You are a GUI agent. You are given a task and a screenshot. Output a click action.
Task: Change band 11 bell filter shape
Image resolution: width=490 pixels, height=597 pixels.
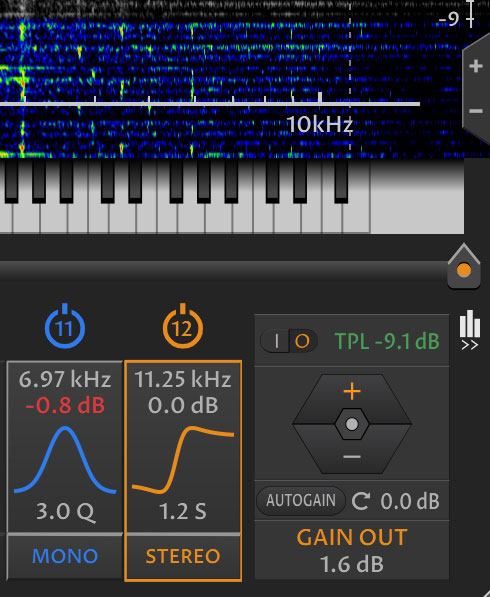(65, 460)
